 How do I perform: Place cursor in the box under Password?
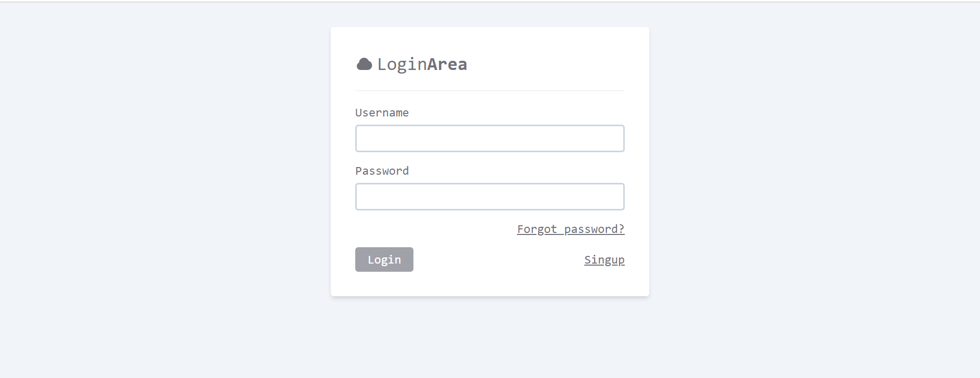point(490,197)
